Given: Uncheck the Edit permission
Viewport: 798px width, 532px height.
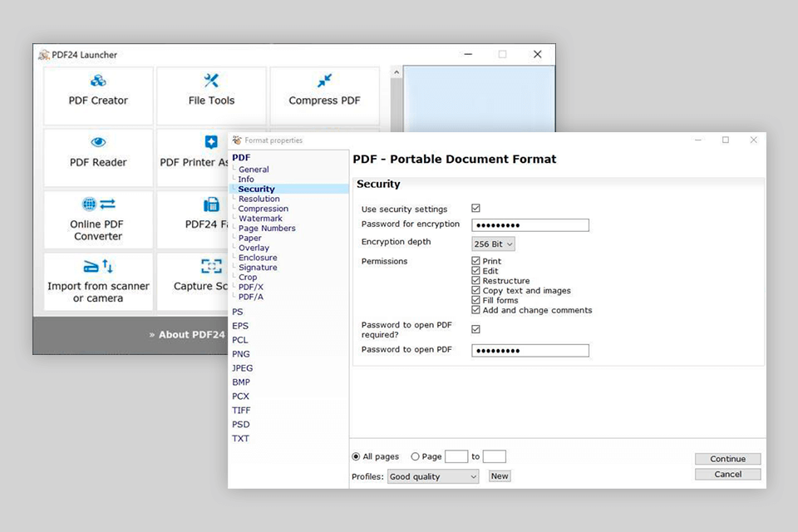Looking at the screenshot, I should click(475, 270).
